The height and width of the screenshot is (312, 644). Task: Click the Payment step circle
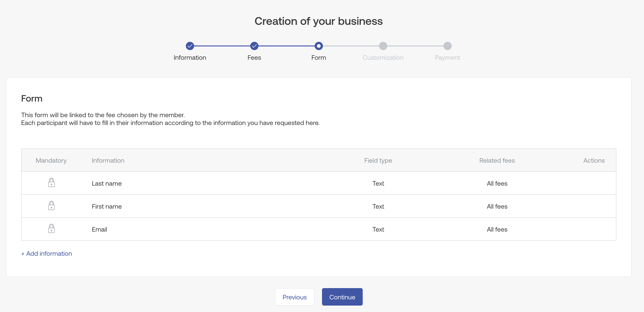click(447, 46)
